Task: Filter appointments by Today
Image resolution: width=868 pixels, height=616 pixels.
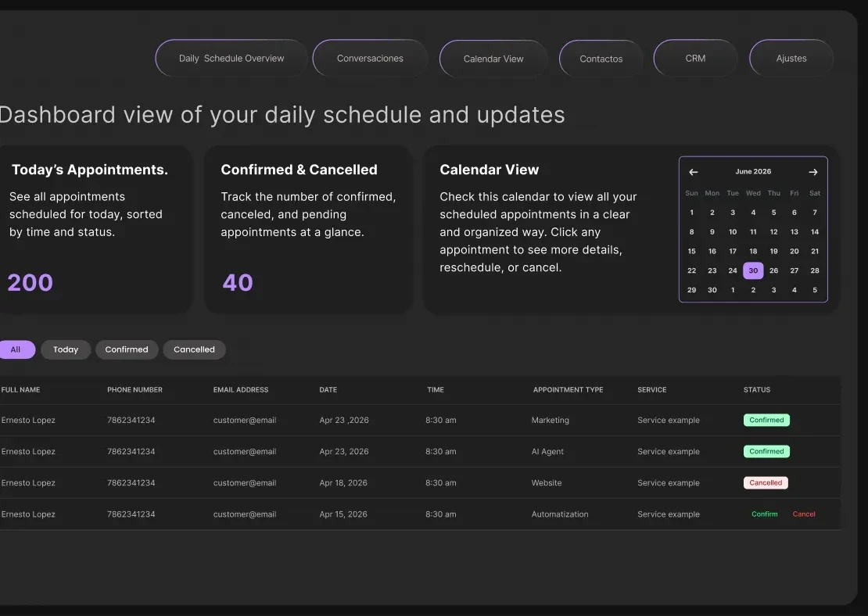Action: click(66, 349)
